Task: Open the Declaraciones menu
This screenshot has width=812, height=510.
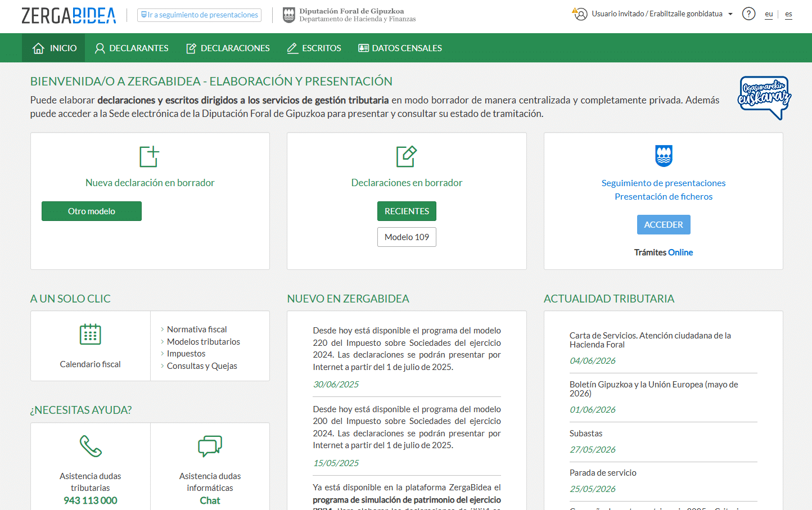Action: click(228, 48)
